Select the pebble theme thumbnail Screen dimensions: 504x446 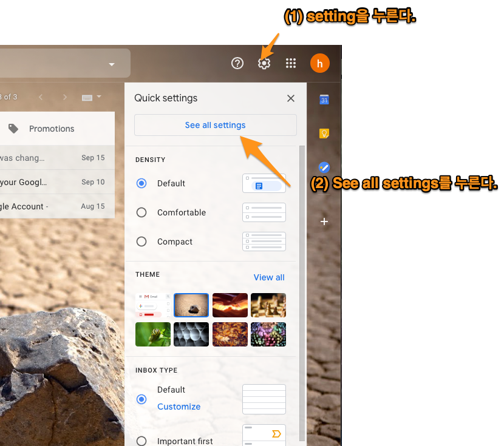click(x=191, y=305)
